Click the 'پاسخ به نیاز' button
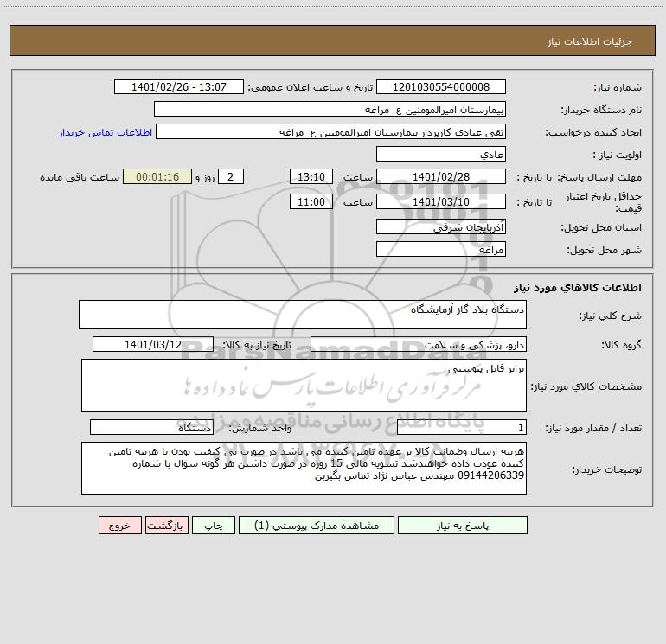 [462, 526]
